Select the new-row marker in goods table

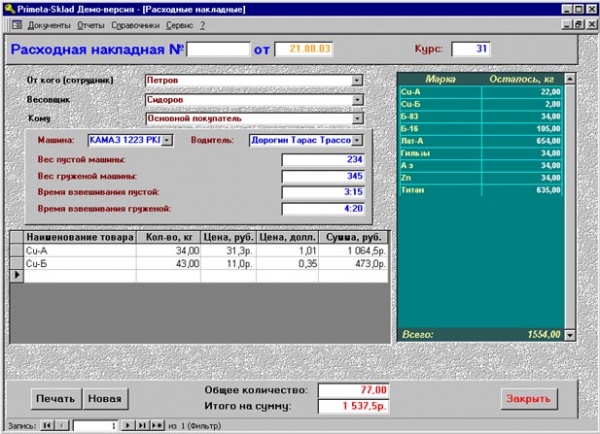tap(17, 275)
